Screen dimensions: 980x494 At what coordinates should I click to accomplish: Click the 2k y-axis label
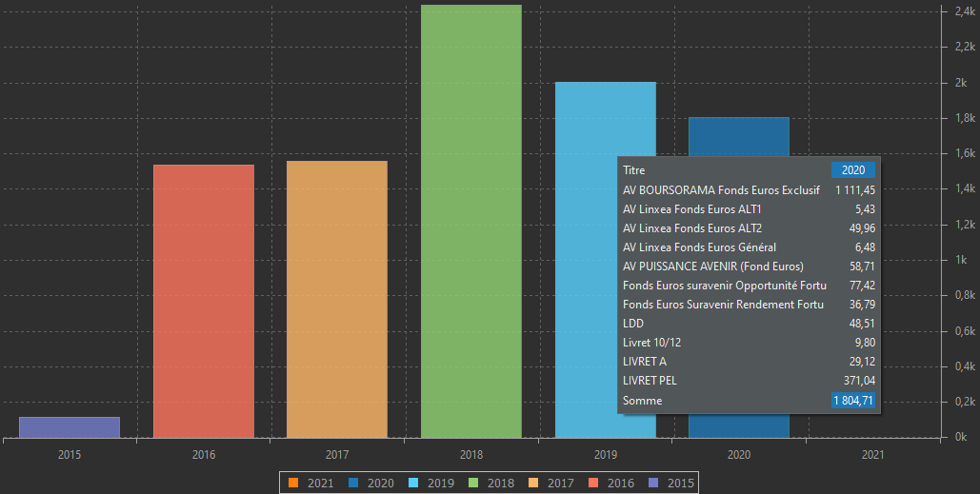[x=961, y=83]
